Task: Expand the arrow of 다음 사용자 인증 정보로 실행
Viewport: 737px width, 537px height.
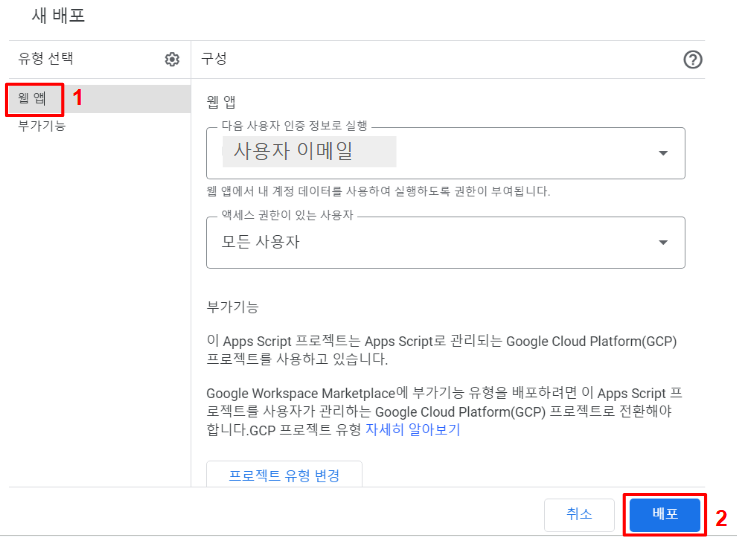Action: 663,153
